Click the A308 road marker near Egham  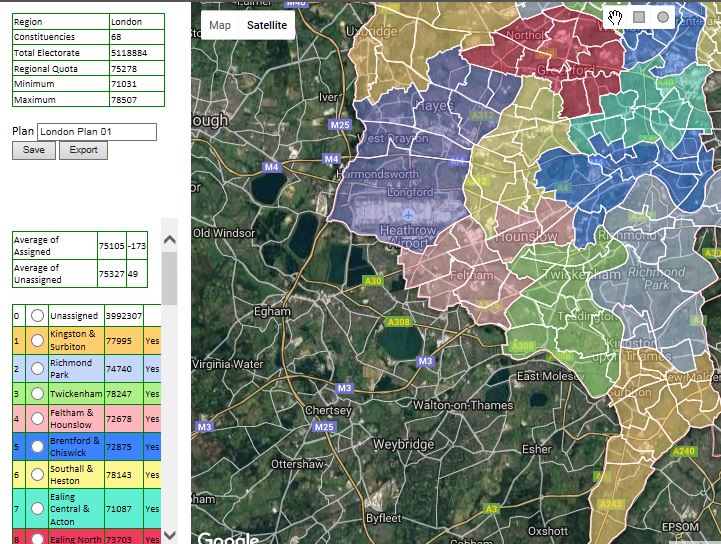click(399, 322)
